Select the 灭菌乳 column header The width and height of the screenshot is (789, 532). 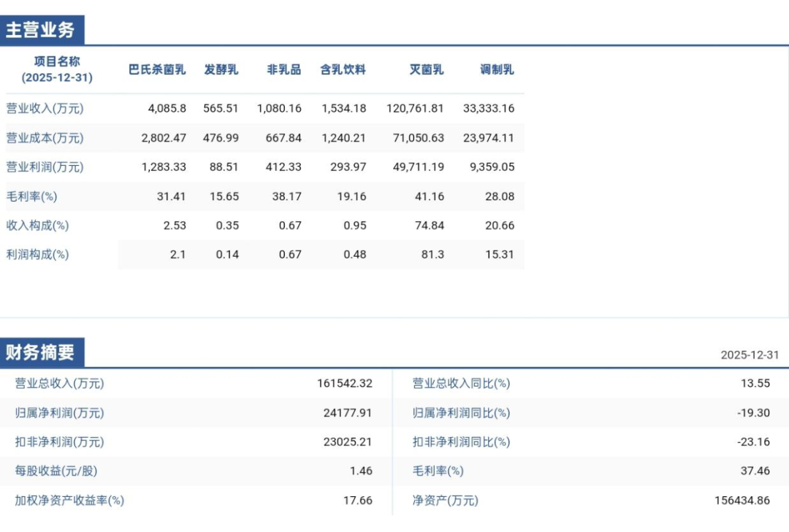tap(426, 69)
